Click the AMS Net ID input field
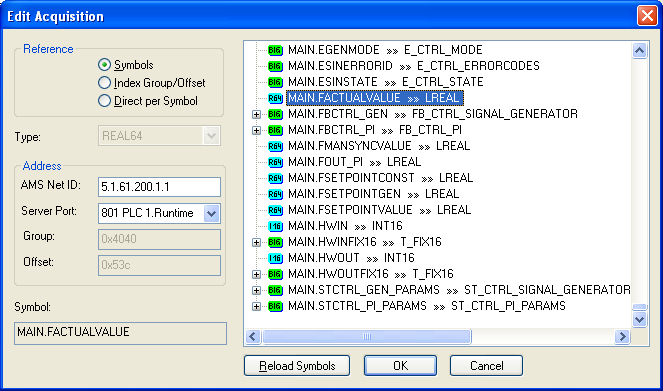Image resolution: width=663 pixels, height=391 pixels. pos(159,187)
